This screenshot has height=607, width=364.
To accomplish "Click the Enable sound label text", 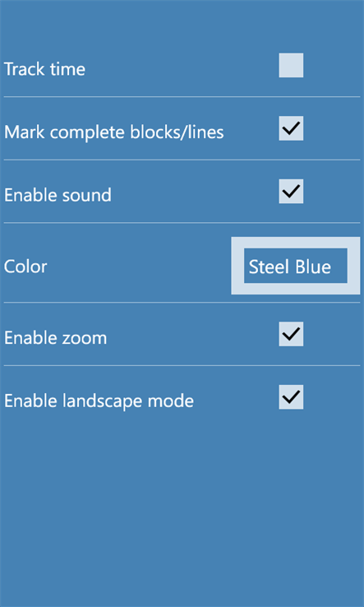I will click(58, 195).
